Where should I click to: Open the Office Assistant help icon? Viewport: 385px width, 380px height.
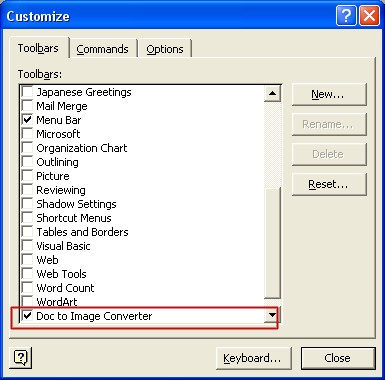(21, 358)
